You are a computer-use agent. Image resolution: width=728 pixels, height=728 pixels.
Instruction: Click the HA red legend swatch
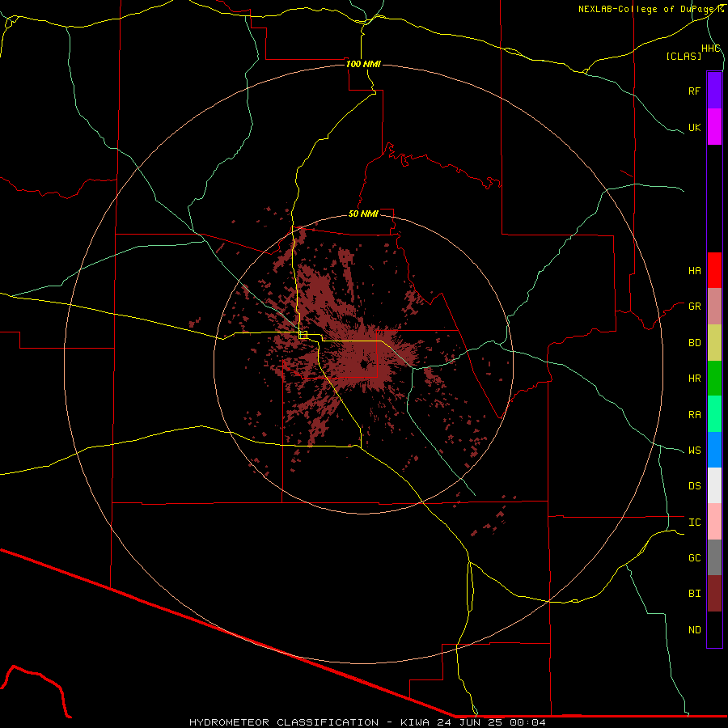714,270
